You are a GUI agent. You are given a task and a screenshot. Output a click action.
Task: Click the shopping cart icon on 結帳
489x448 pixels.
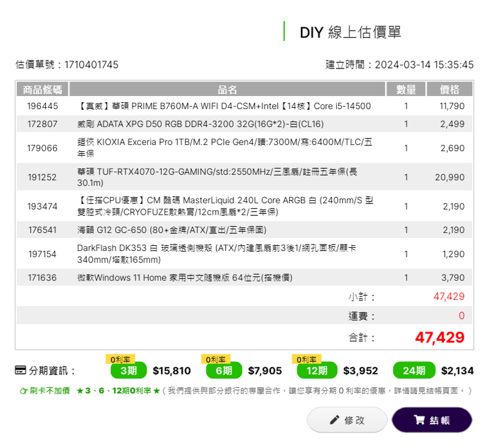pyautogui.click(x=419, y=420)
